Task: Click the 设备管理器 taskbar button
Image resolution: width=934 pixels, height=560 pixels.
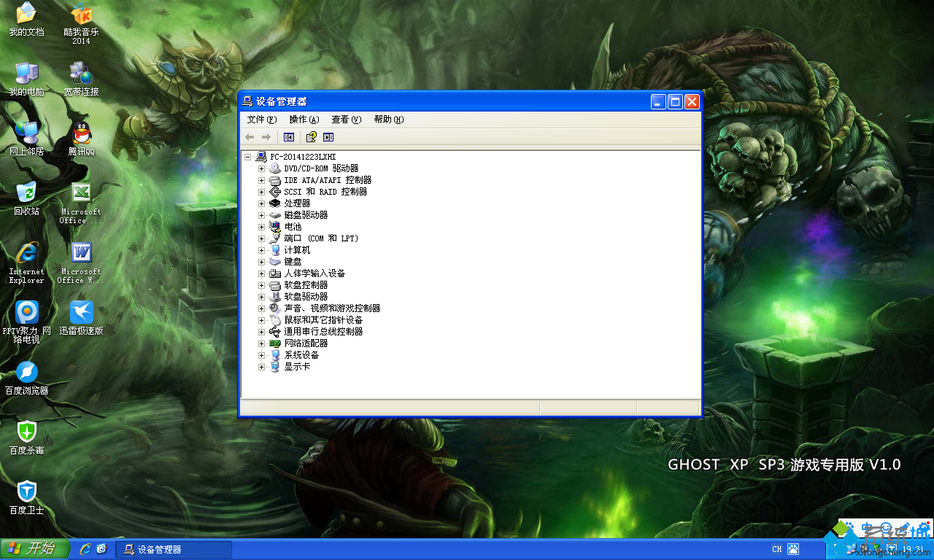Action: [x=174, y=549]
